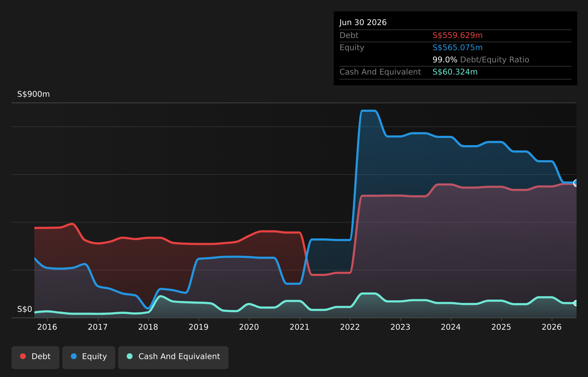This screenshot has width=588, height=377.
Task: Toggle the Cash And Equivalent legend button
Action: coord(173,357)
